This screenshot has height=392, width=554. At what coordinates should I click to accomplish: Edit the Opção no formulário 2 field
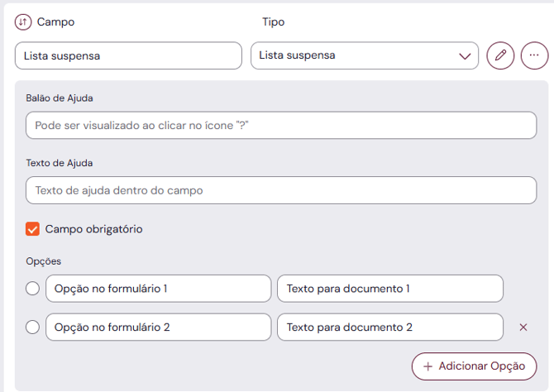158,327
